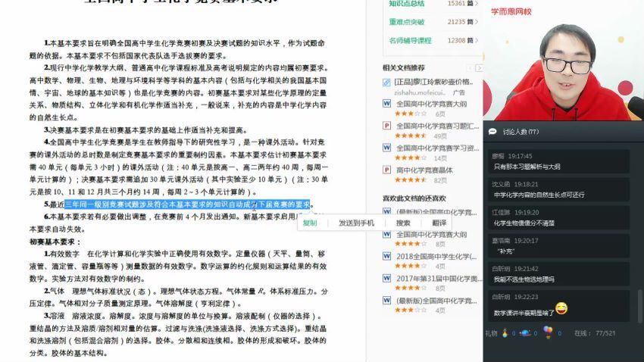The height and width of the screenshot is (362, 644).
Task: Click star rating of 全国高中化学竞赛学习资 14页
Action: (411, 158)
